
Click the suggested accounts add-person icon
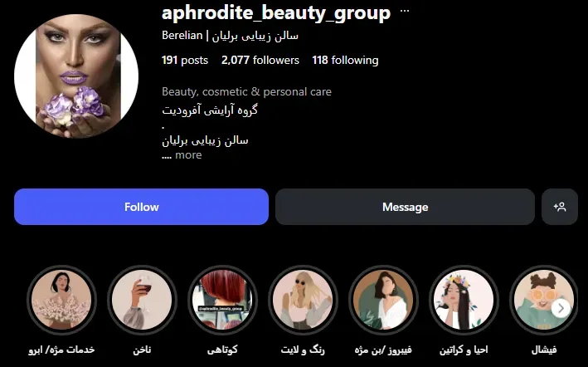pyautogui.click(x=560, y=207)
